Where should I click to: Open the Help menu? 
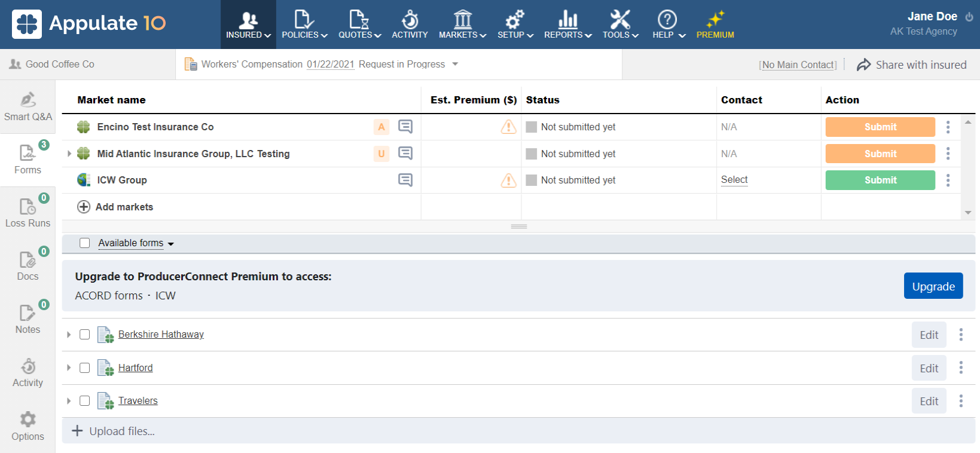668,25
